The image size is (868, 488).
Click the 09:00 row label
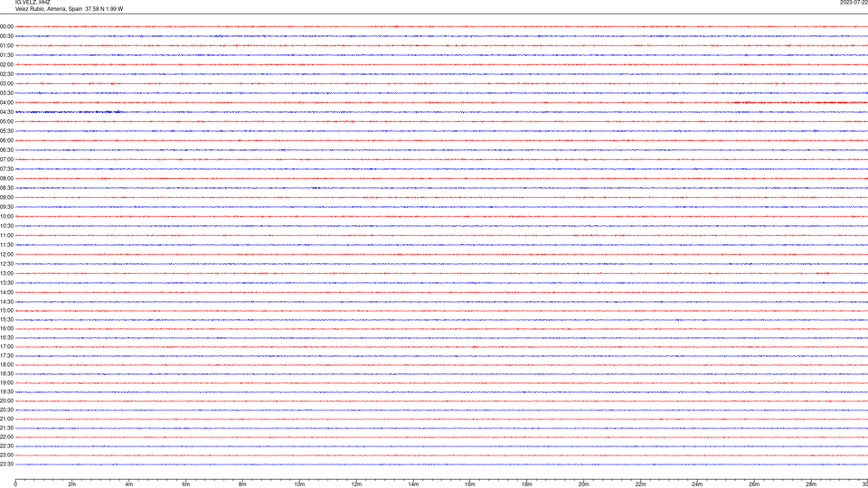pyautogui.click(x=6, y=198)
